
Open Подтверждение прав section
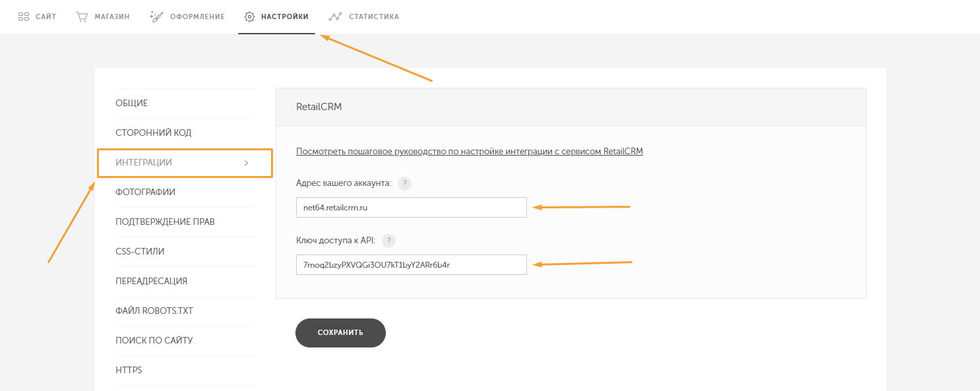tap(165, 222)
